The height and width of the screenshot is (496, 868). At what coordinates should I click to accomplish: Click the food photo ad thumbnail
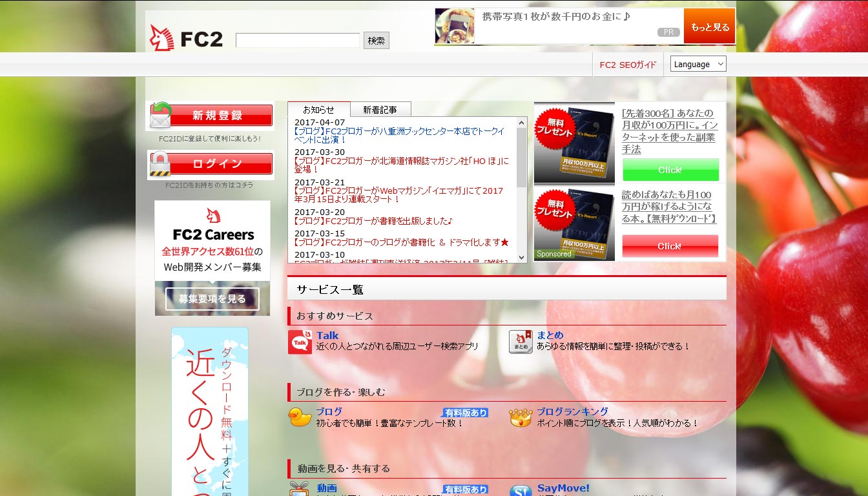tap(455, 26)
